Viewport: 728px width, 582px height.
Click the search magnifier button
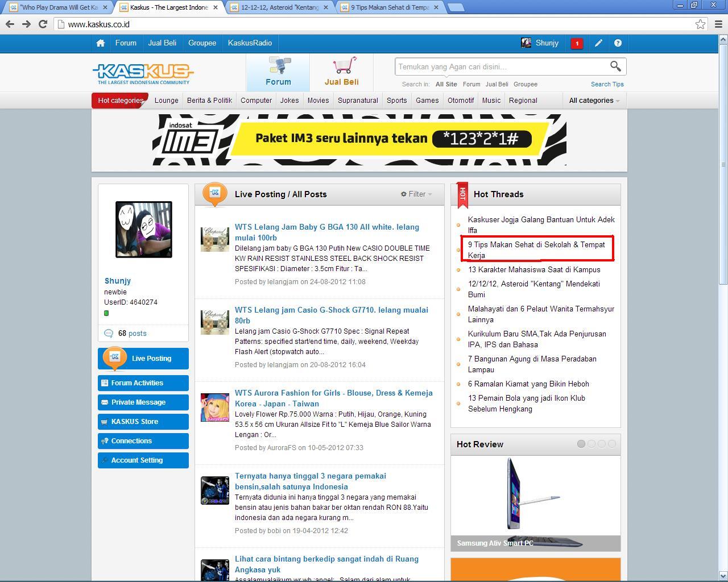(615, 66)
